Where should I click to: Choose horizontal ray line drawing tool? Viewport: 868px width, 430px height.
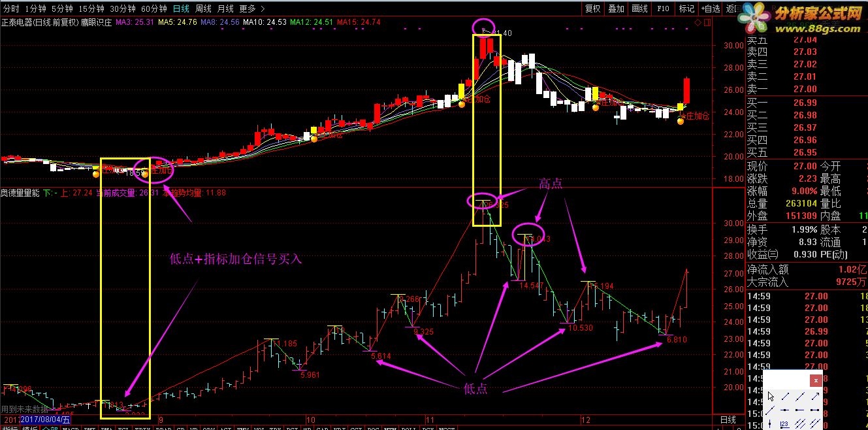point(800,410)
